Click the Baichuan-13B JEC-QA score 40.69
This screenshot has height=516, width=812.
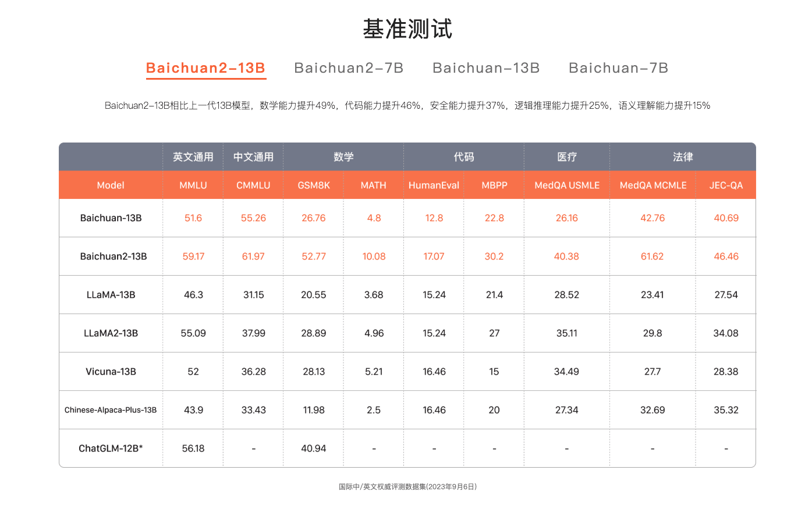click(x=726, y=218)
